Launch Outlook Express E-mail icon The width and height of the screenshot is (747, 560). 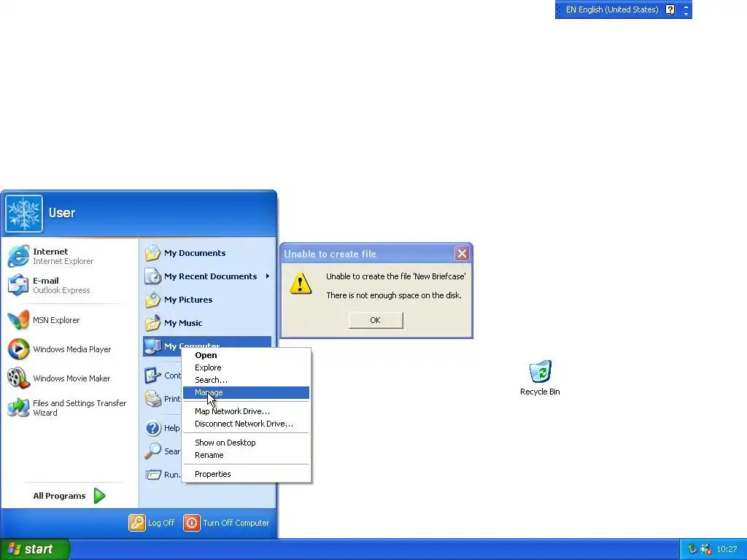click(18, 285)
